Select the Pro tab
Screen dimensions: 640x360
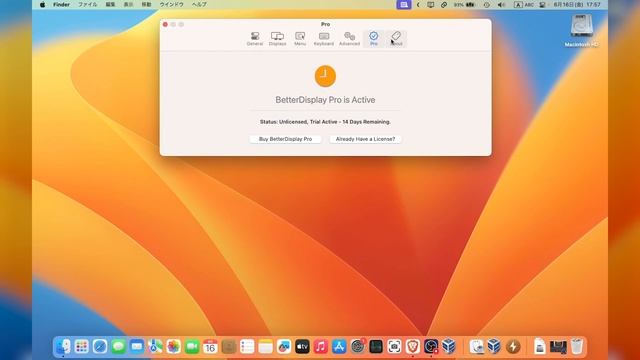[x=373, y=39]
